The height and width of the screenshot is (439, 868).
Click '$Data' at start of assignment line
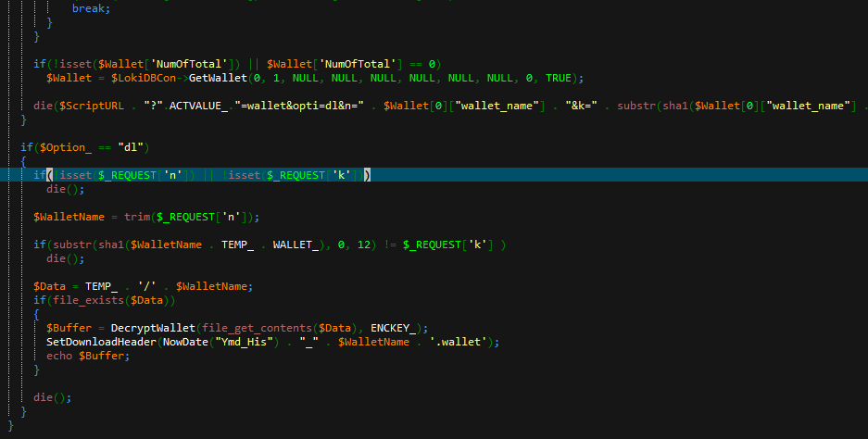(49, 286)
